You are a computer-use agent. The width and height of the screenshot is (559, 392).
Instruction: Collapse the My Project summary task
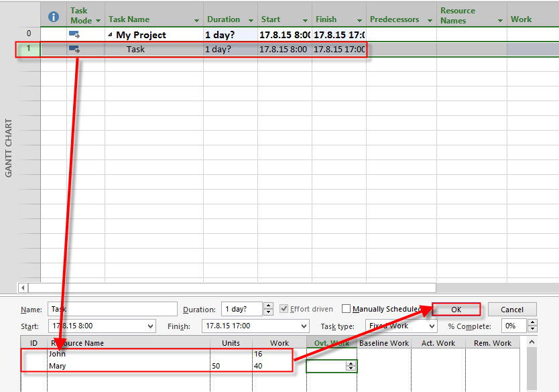pyautogui.click(x=111, y=35)
